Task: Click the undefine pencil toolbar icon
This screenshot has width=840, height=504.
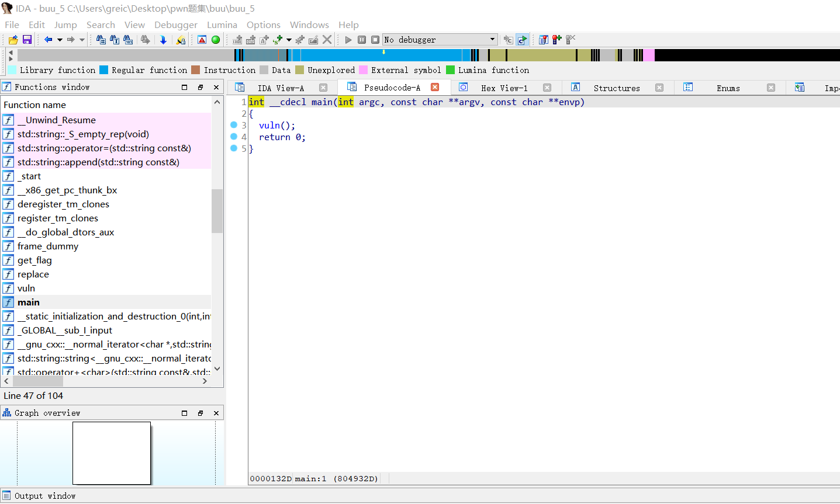Action: (x=313, y=40)
